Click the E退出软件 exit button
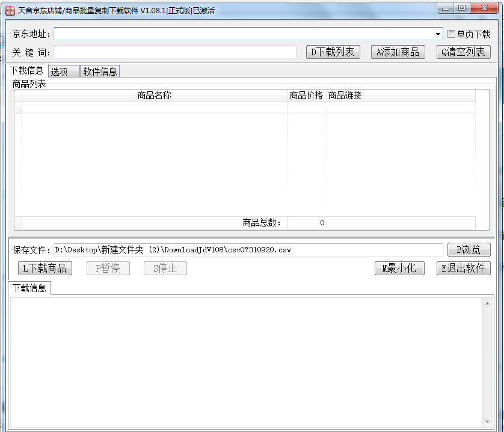Image resolution: width=504 pixels, height=432 pixels. (463, 268)
